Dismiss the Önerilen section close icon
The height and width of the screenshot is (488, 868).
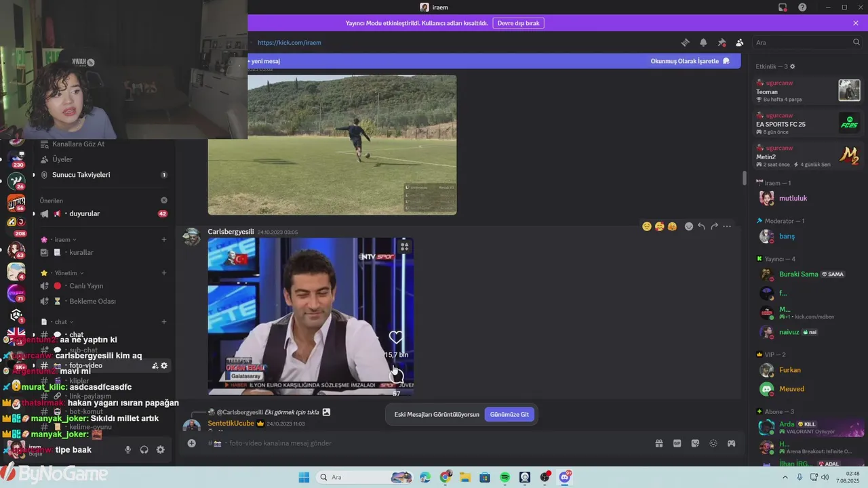pos(163,201)
